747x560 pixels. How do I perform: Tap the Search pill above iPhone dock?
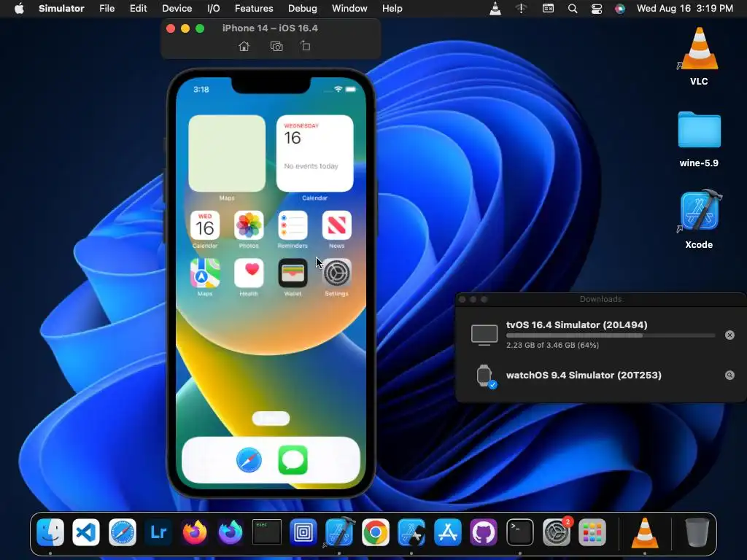(271, 419)
